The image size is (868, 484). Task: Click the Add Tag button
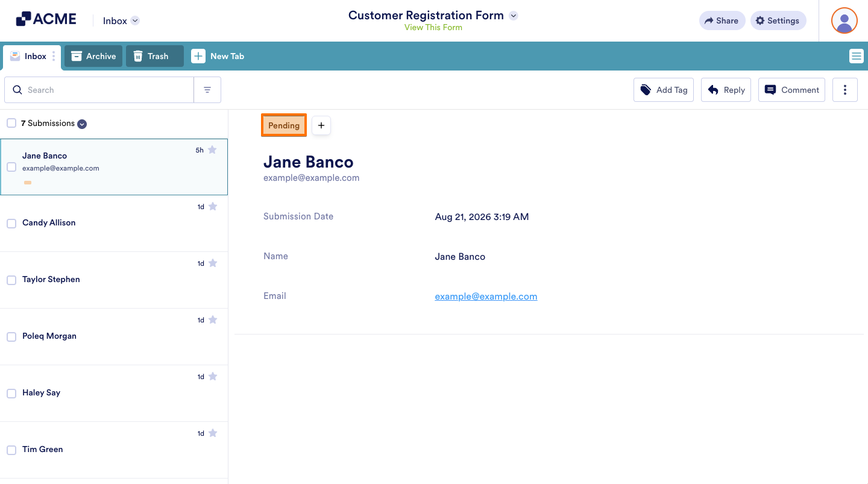pos(664,90)
